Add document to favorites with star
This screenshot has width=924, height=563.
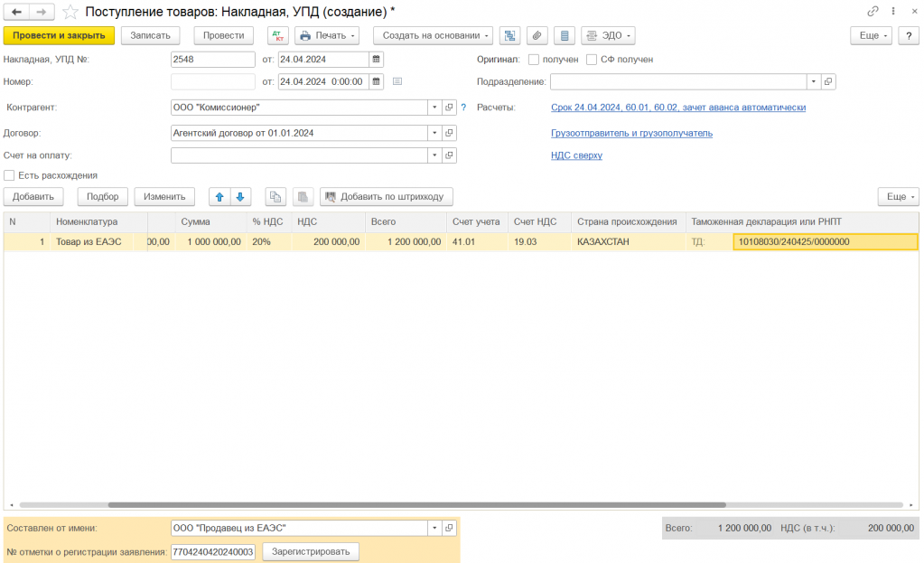coord(70,12)
